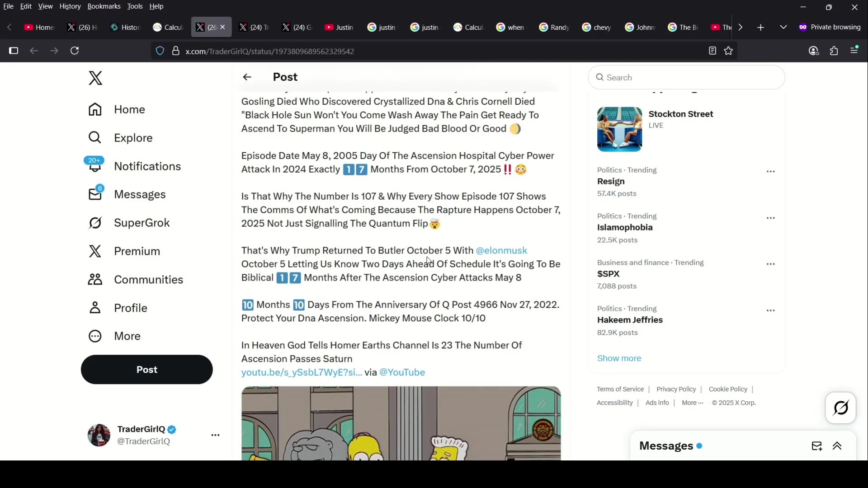
Task: Open Premium in the sidebar
Action: click(124, 252)
